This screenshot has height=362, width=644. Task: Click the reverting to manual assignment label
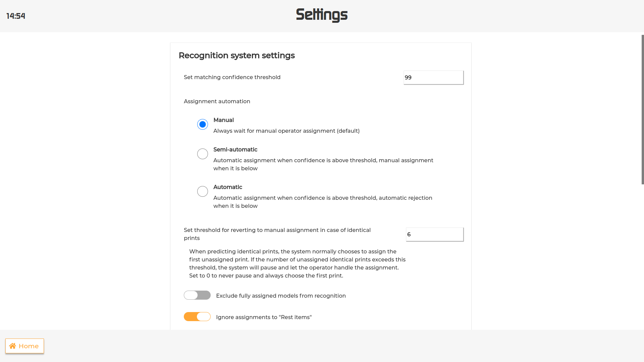coord(277,234)
